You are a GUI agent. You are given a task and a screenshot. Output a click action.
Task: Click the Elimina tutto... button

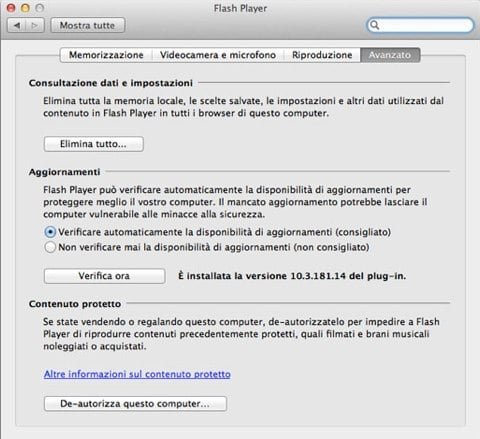click(x=94, y=144)
